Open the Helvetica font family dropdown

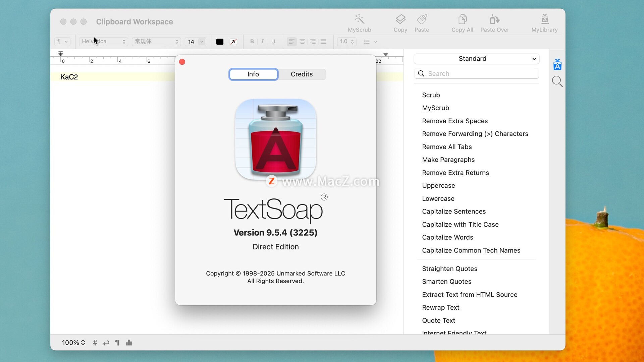(103, 42)
